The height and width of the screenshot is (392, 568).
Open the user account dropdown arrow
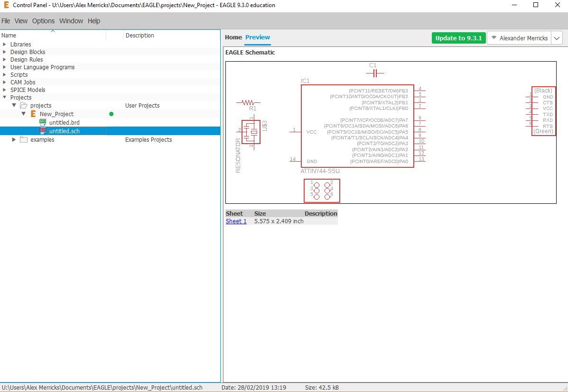[x=557, y=38]
